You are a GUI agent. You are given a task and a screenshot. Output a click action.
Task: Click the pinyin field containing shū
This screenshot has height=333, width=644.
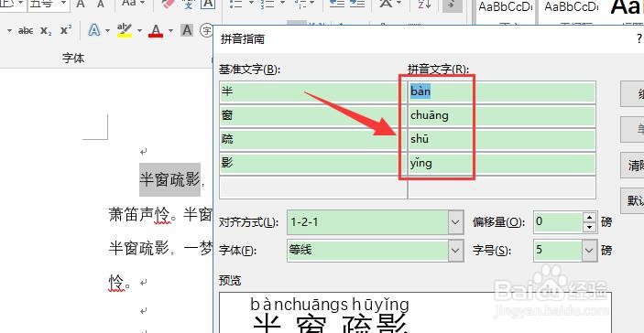click(501, 139)
